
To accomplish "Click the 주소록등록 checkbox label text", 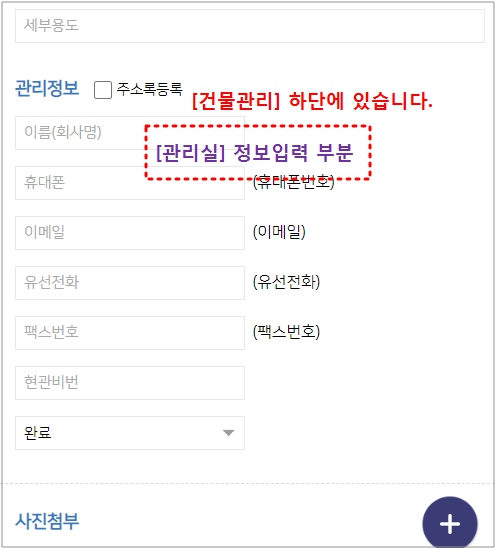I will coord(150,89).
